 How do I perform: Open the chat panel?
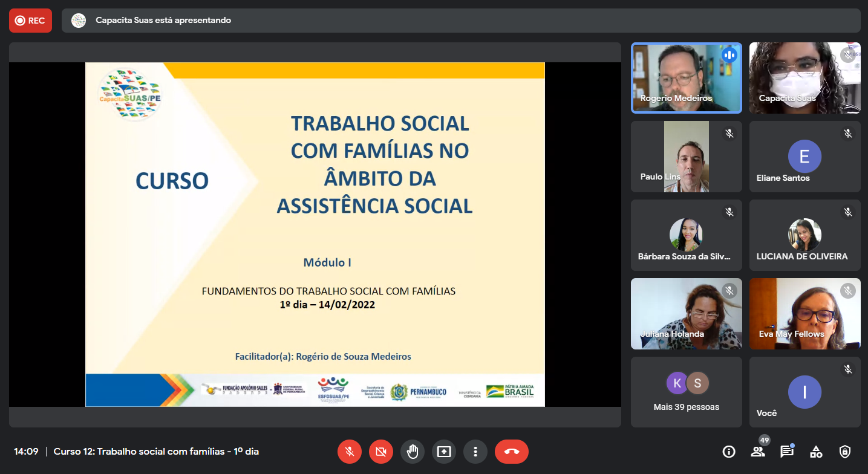(787, 452)
